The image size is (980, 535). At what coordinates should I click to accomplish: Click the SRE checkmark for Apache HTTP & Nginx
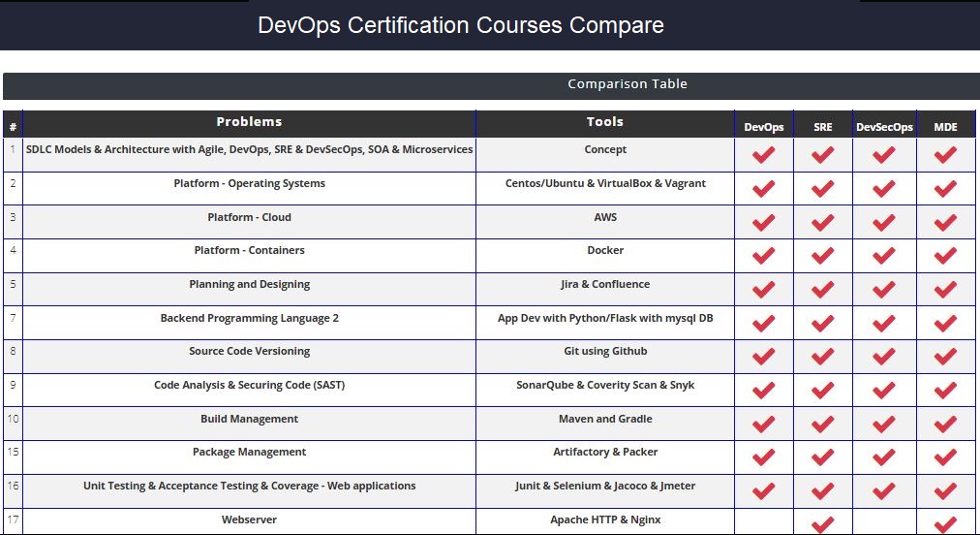tap(822, 524)
